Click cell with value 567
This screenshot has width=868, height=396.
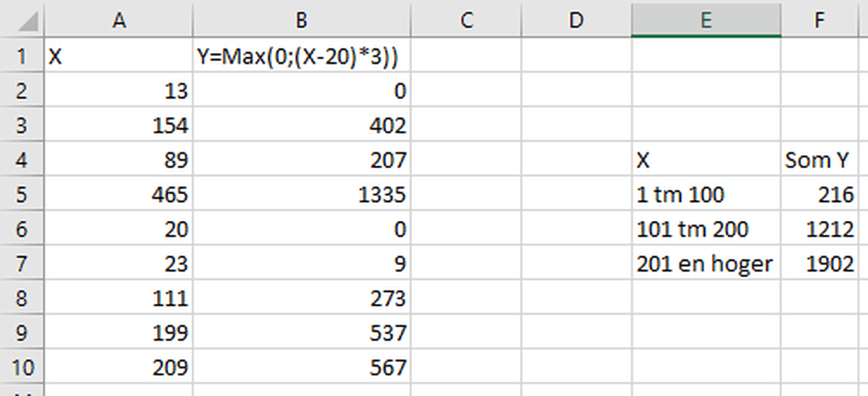click(301, 367)
